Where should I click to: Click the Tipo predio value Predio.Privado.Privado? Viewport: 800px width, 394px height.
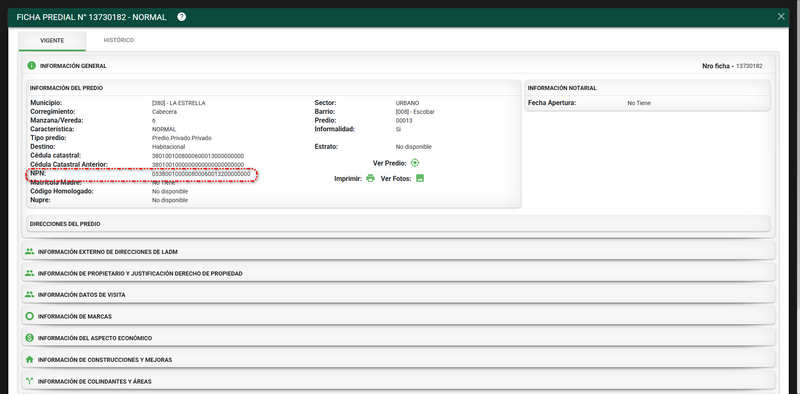(182, 138)
